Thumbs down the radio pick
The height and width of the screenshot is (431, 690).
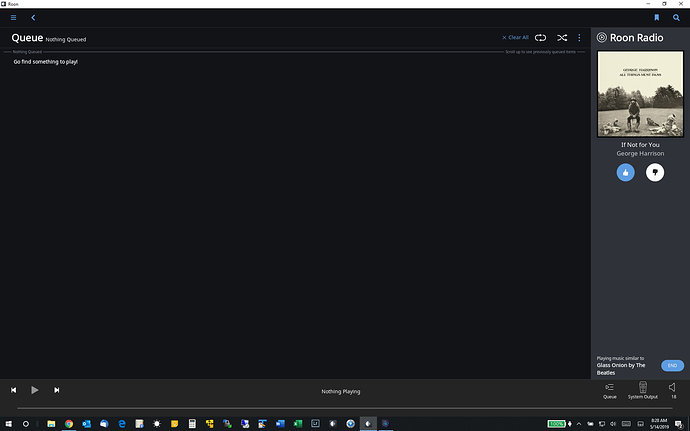pyautogui.click(x=655, y=172)
